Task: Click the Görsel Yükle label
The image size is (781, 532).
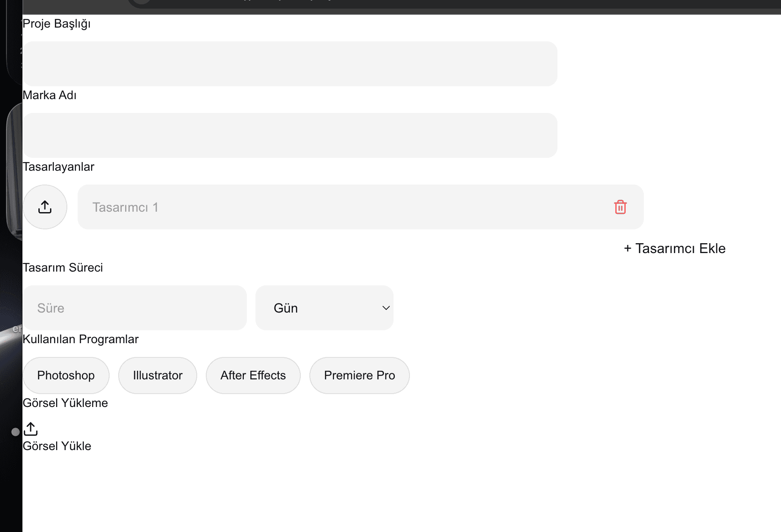Action: click(x=57, y=446)
